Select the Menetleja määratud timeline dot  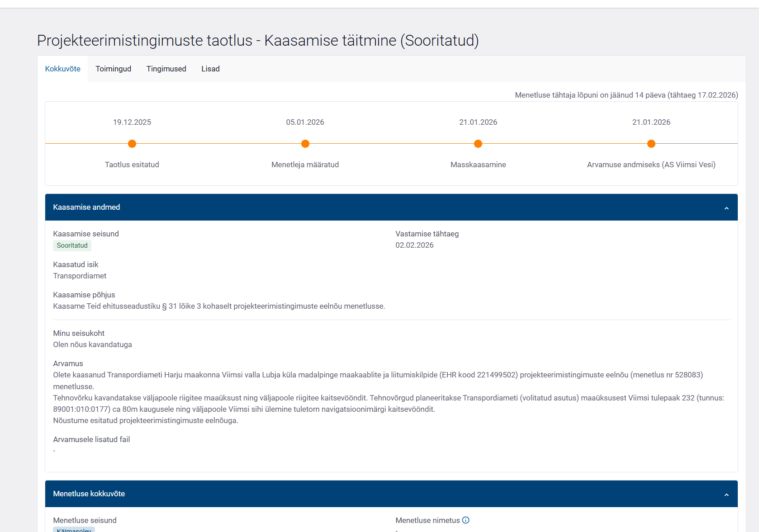(305, 144)
